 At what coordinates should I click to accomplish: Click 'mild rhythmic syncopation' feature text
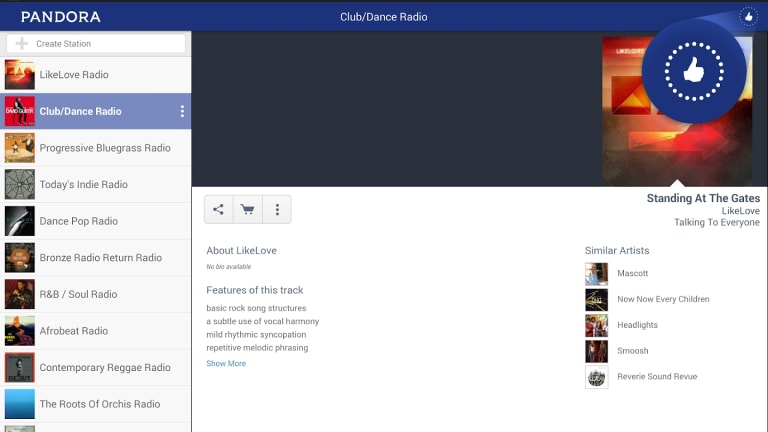[x=256, y=335]
